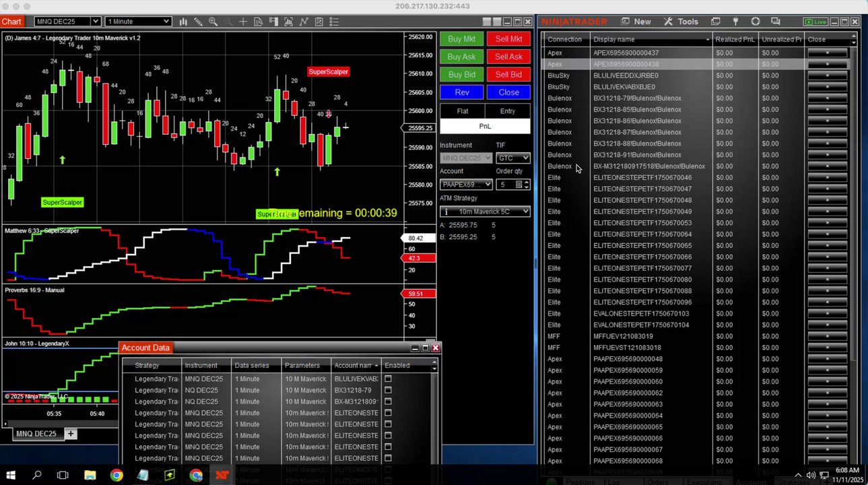
Task: Sort by Display name column header
Action: 651,39
